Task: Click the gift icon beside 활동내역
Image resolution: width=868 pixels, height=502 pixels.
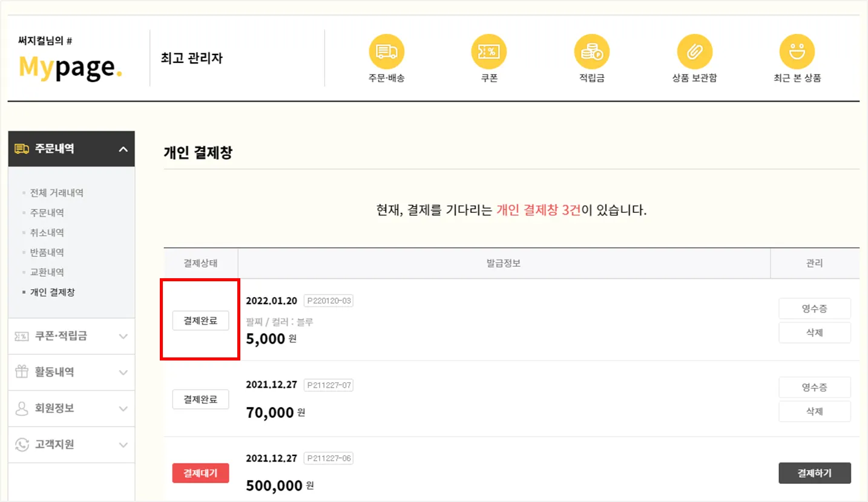Action: pyautogui.click(x=22, y=372)
